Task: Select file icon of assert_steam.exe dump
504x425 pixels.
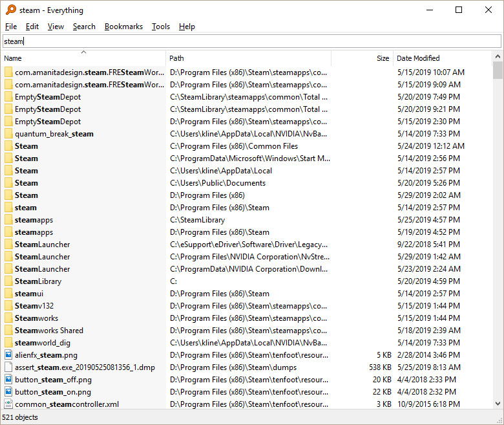Action: pos(8,367)
